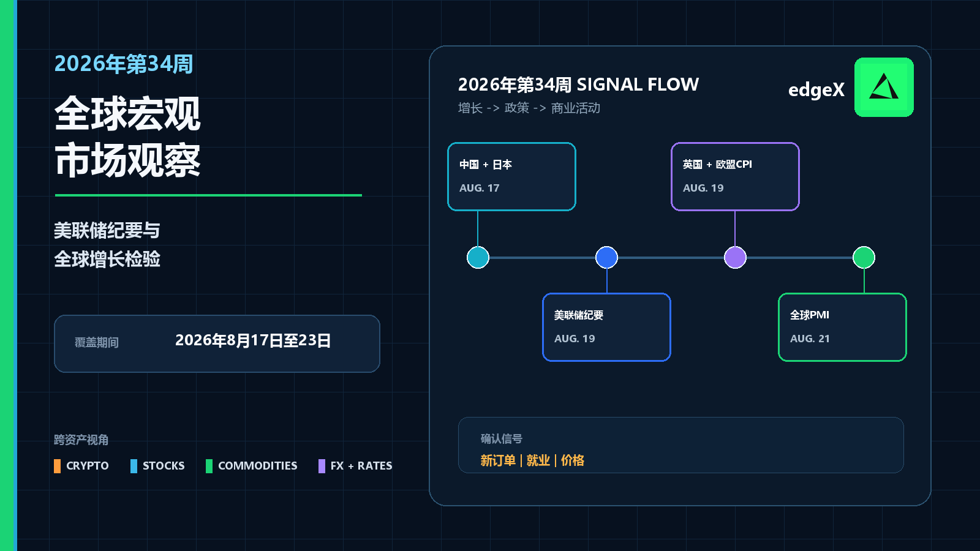Select the cyan timeline node for Aug. 17
Image resolution: width=980 pixels, height=551 pixels.
click(x=478, y=257)
